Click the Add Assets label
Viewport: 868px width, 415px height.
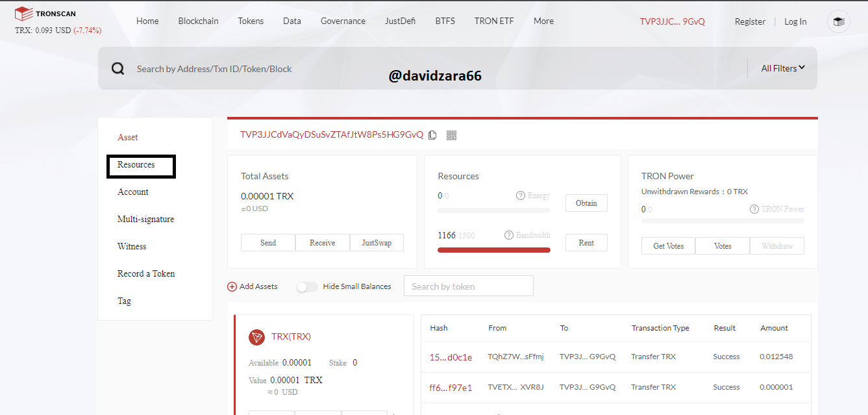coord(258,286)
